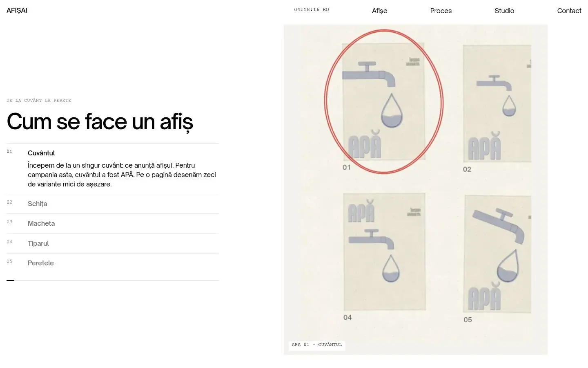Click the 04:58:16 RO clock text

[x=312, y=9]
